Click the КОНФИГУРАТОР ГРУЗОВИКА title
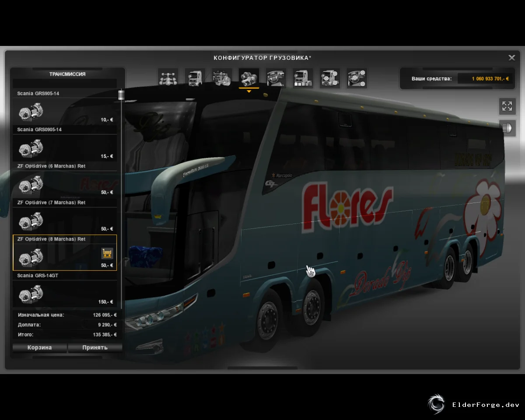 (x=262, y=58)
